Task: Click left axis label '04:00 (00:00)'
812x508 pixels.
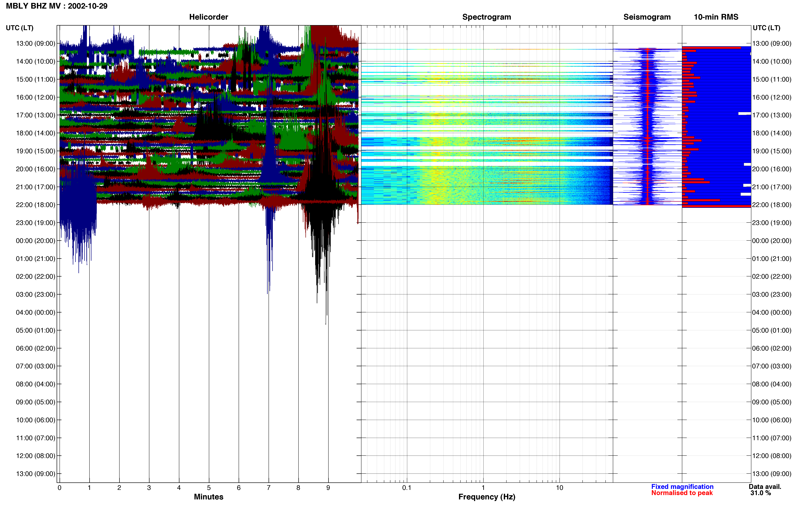Action: pos(36,313)
